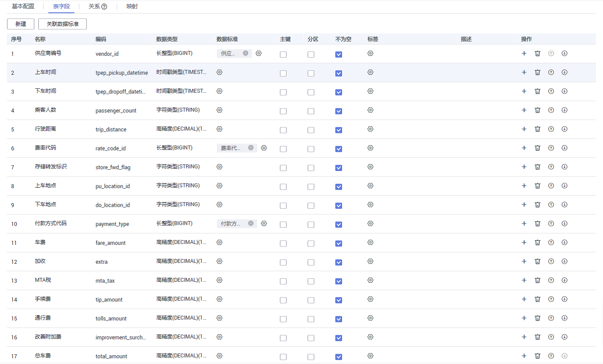This screenshot has width=603, height=364.
Task: Move 手续费 row up
Action: (x=551, y=299)
